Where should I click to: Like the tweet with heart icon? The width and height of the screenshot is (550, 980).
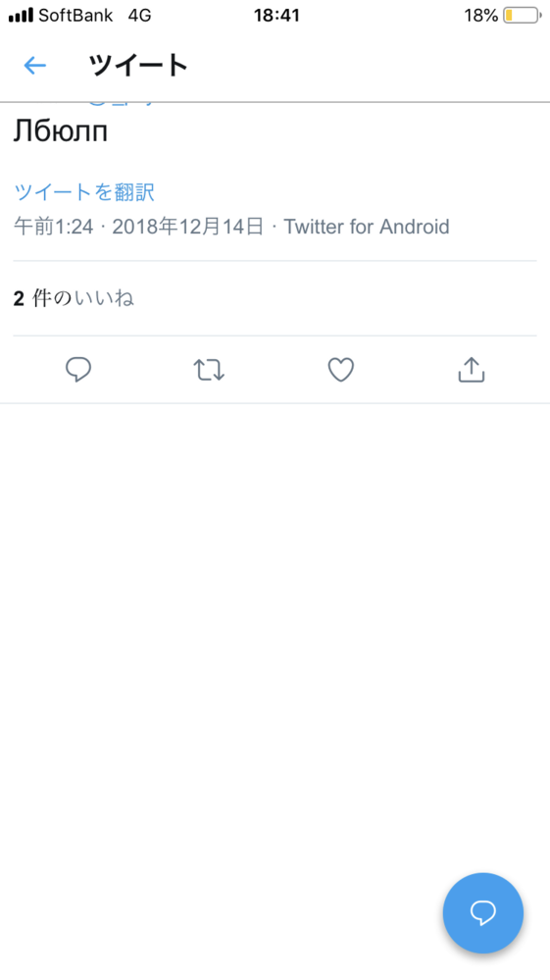[341, 370]
